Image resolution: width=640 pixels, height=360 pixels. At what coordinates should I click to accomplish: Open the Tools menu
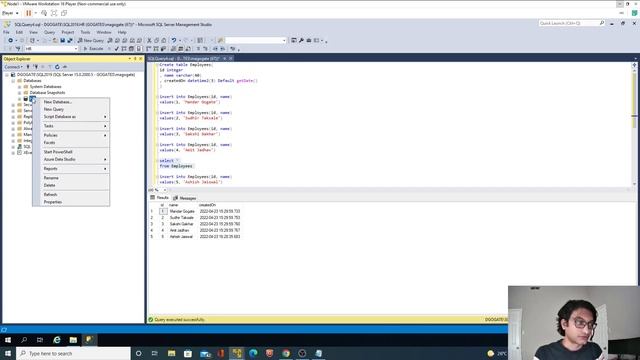[x=85, y=32]
